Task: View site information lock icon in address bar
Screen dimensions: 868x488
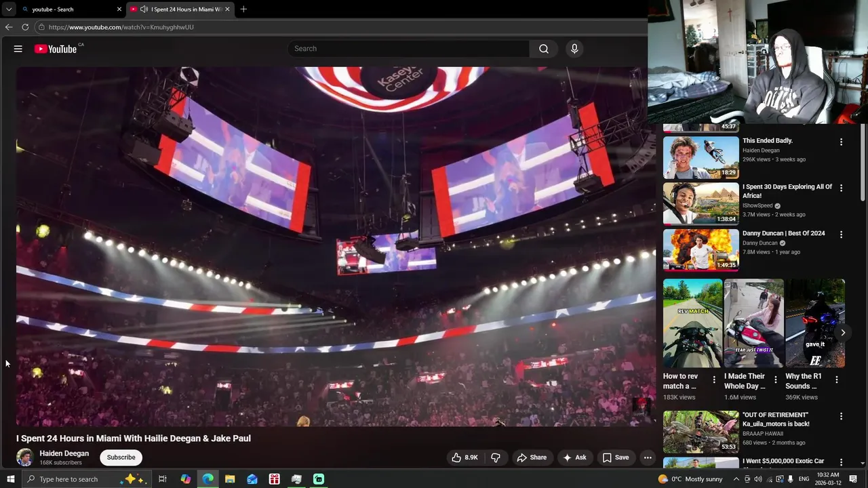Action: 41,27
